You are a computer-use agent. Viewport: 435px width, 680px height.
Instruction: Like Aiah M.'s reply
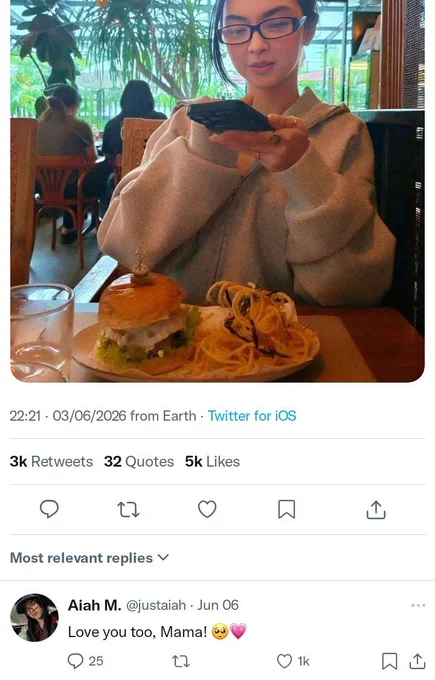pyautogui.click(x=293, y=661)
